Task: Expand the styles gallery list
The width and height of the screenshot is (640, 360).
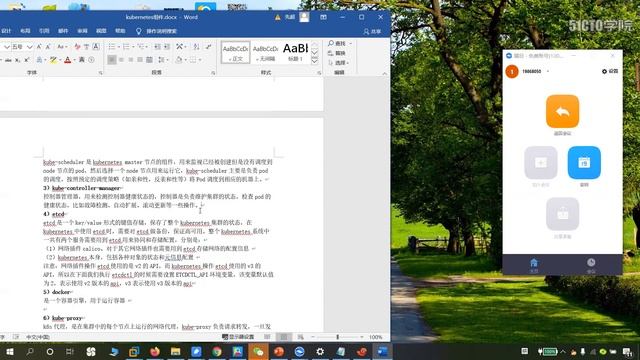Action: 314,61
